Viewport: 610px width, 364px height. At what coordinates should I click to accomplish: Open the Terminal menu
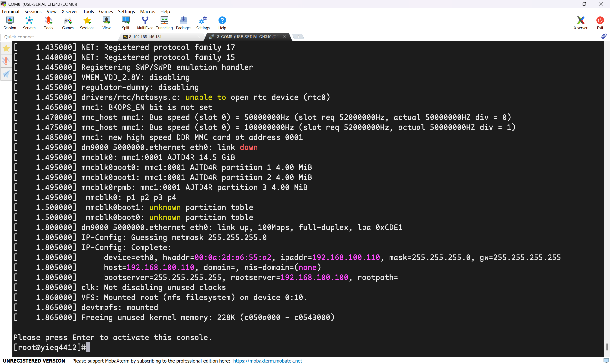pyautogui.click(x=10, y=11)
